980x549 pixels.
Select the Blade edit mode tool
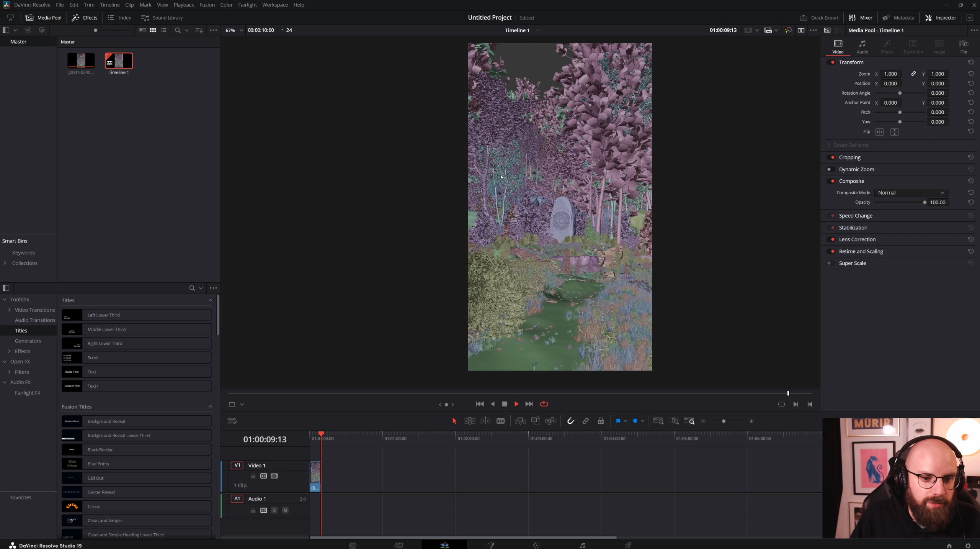pyautogui.click(x=500, y=421)
